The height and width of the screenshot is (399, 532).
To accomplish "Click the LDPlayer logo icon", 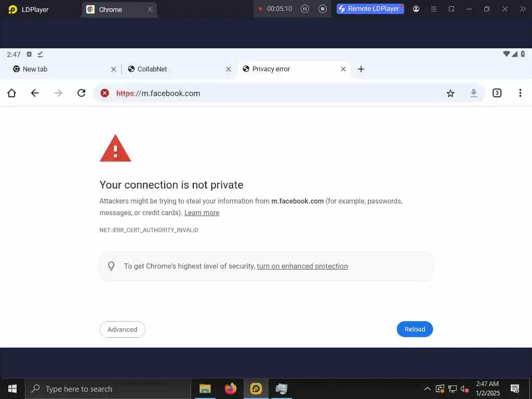I will tap(12, 9).
